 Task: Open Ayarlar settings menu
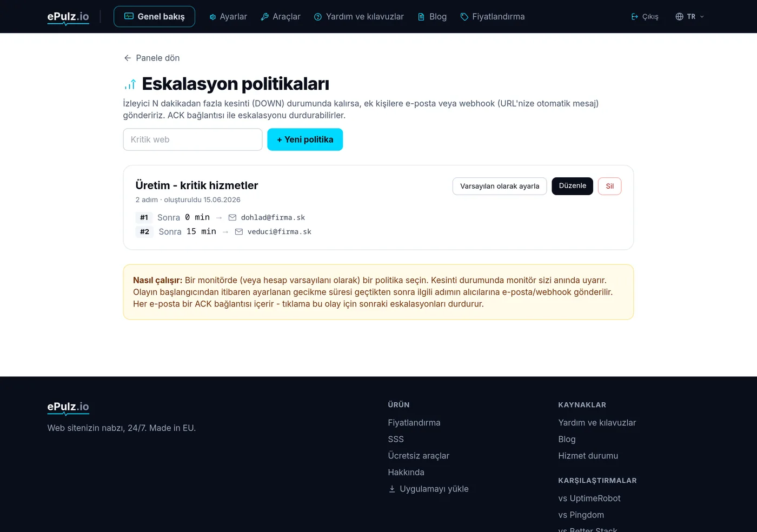pyautogui.click(x=228, y=17)
